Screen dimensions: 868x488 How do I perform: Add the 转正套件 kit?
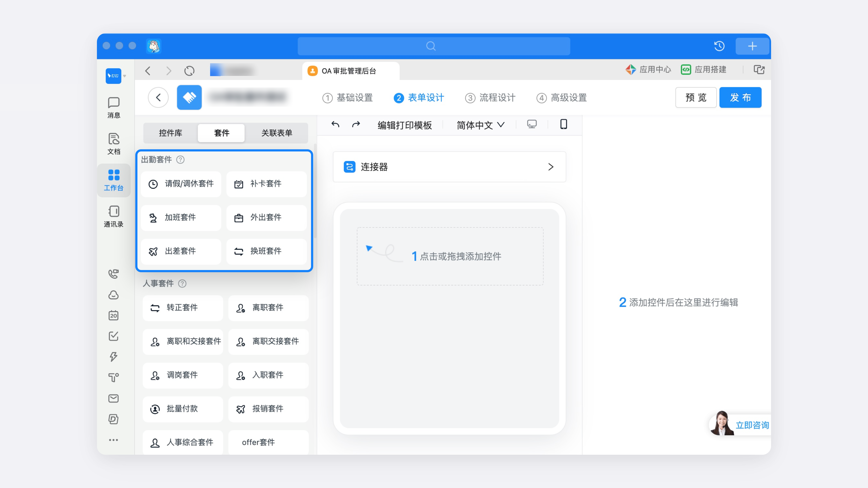click(x=183, y=308)
